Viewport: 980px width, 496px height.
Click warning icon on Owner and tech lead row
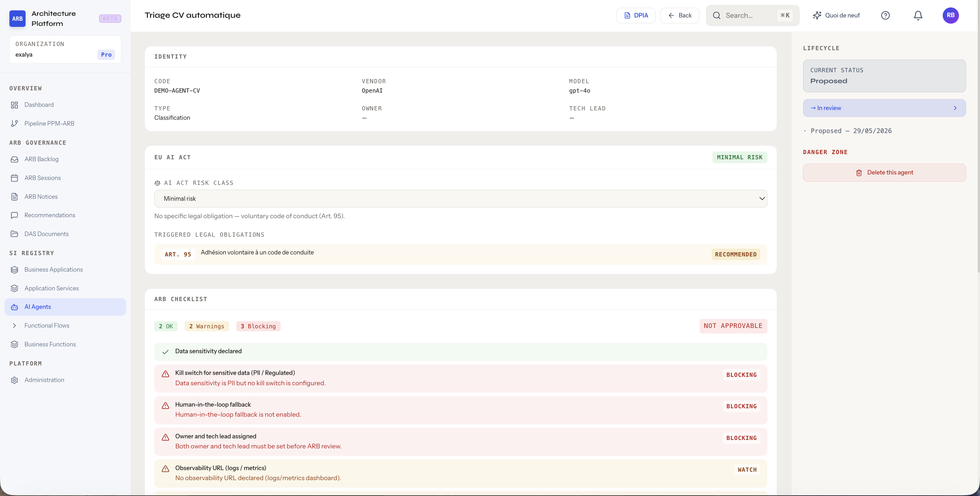166,437
